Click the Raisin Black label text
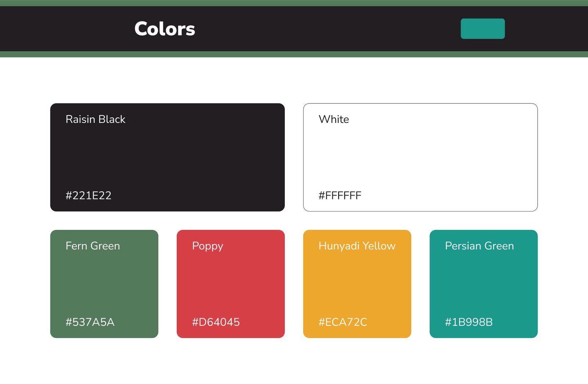588x384 pixels. [x=96, y=119]
